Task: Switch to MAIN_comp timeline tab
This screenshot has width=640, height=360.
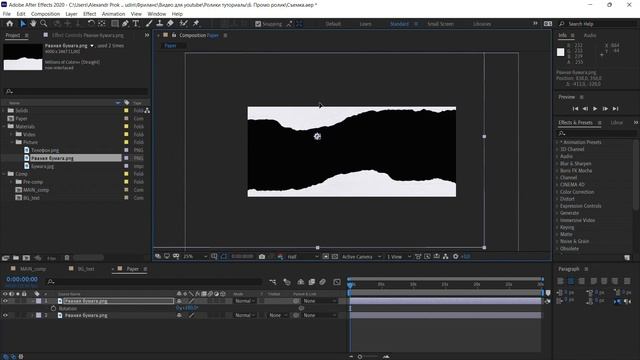Action: tap(33, 269)
